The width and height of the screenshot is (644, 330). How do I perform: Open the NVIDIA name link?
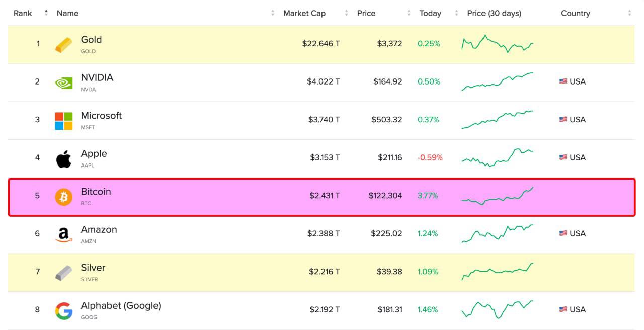point(97,77)
